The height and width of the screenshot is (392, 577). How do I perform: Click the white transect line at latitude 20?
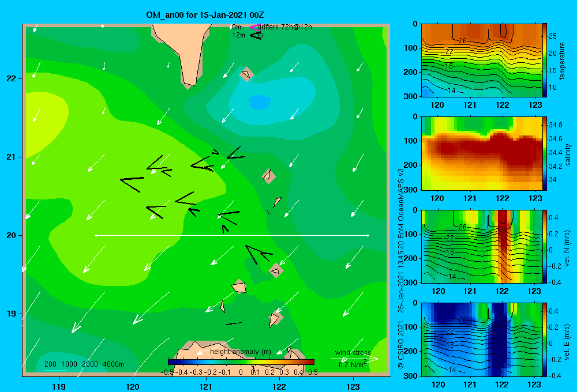tap(232, 235)
